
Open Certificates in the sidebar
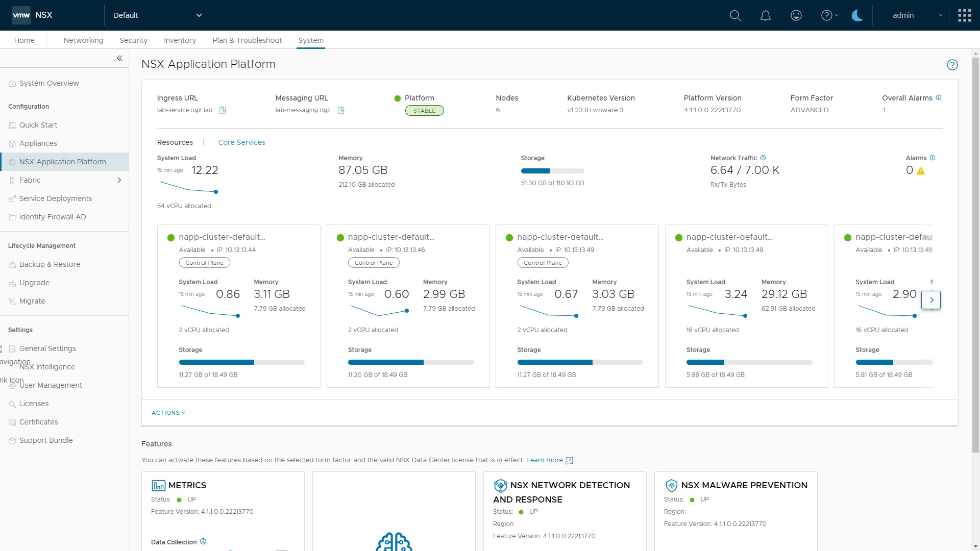click(x=38, y=422)
